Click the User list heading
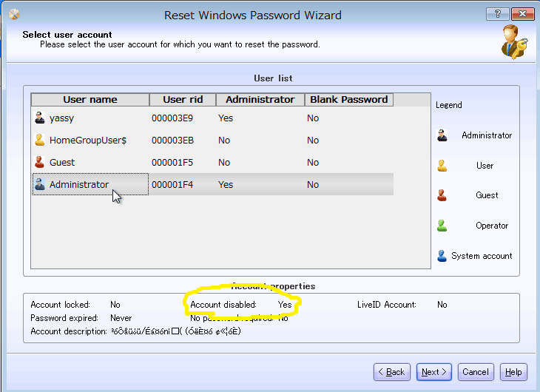 (x=273, y=78)
